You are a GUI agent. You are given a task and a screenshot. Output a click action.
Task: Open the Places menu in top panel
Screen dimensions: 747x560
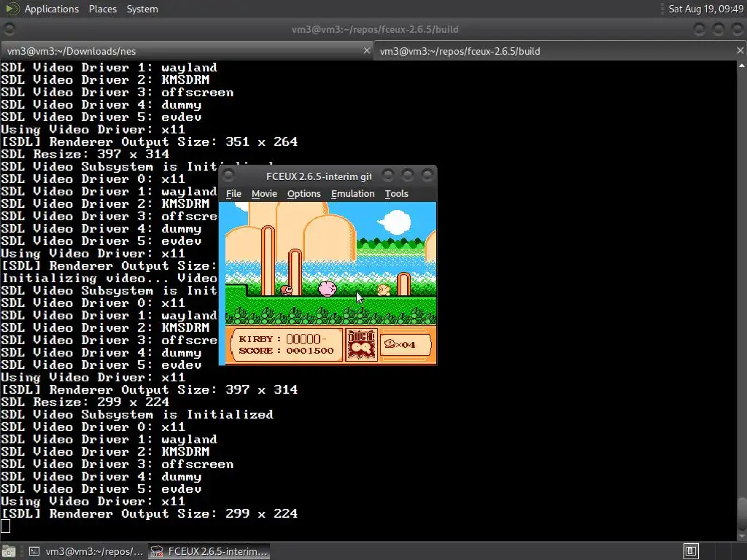pos(102,9)
